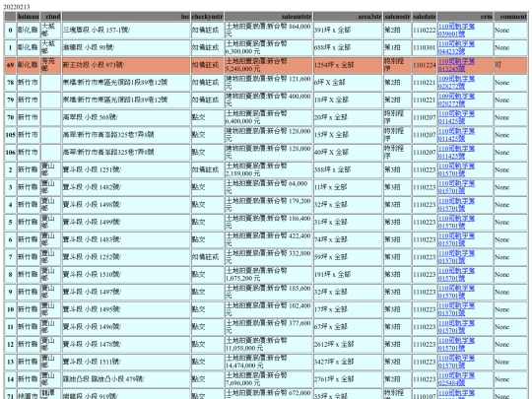The width and height of the screenshot is (532, 399).
Task: Click the crm column header
Action: coord(465,17)
